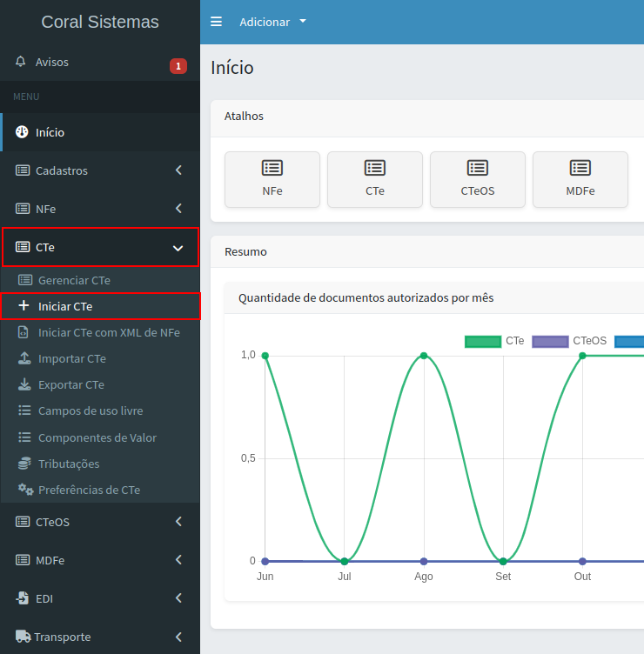Screen dimensions: 644x654
Task: Click the Ago data point on CTe line
Action: (424, 355)
